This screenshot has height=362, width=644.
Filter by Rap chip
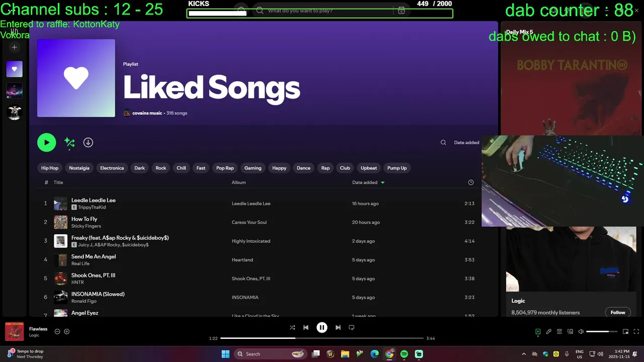click(326, 168)
